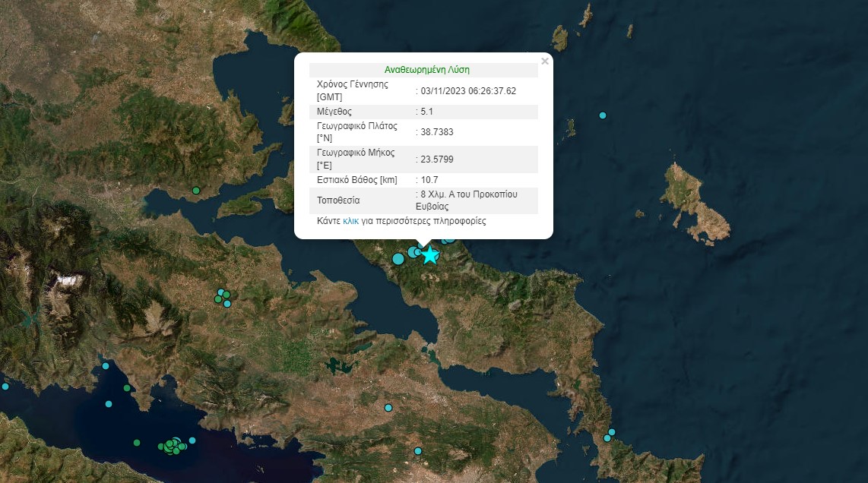
Task: Click the bottom-most cyan marker below the popup
Action: [417, 451]
